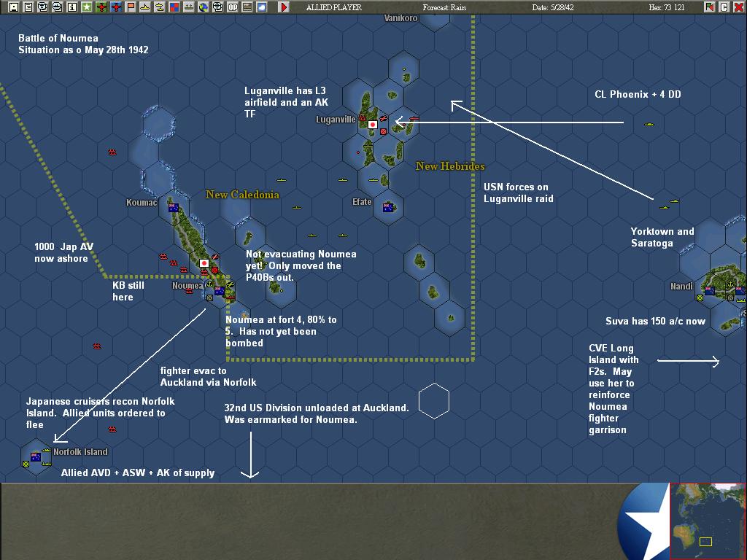Click the 'Luganville' base name
The width and height of the screenshot is (747, 560).
pyautogui.click(x=336, y=120)
